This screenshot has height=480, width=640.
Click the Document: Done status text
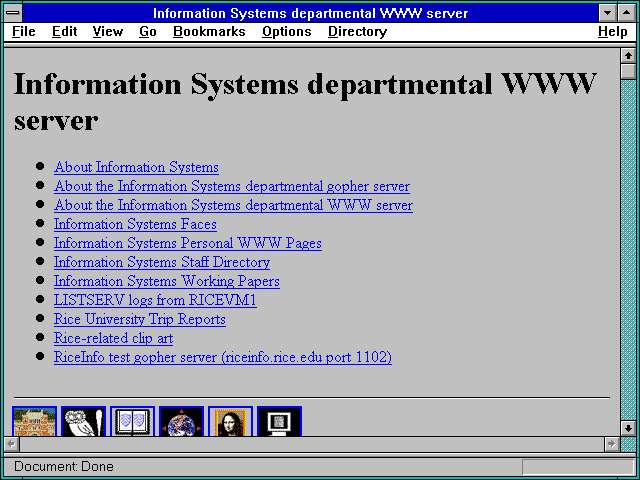pyautogui.click(x=64, y=467)
